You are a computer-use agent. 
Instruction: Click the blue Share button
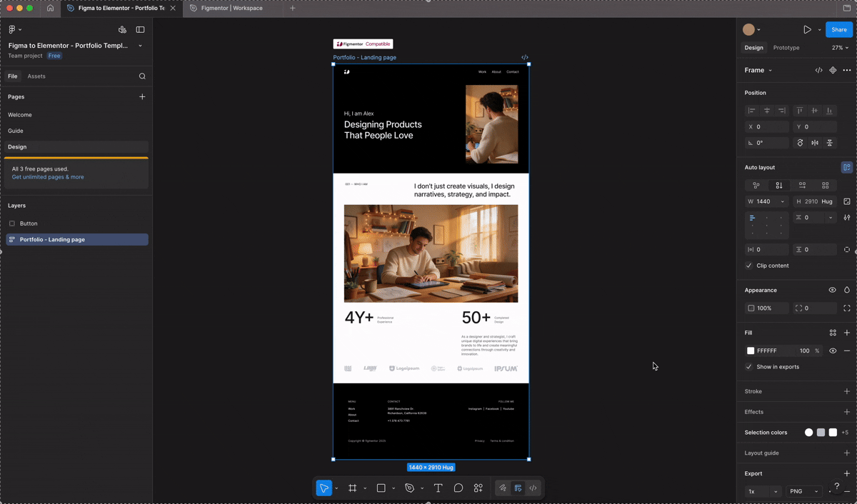[x=838, y=29]
